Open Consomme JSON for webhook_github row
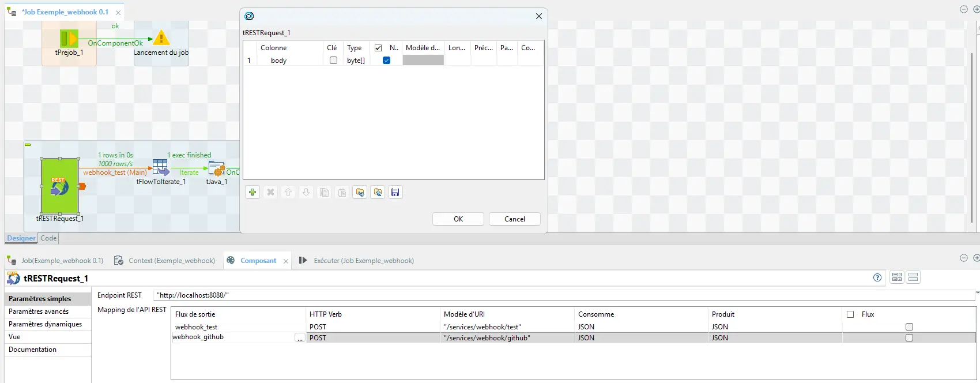980x383 pixels. tap(642, 338)
